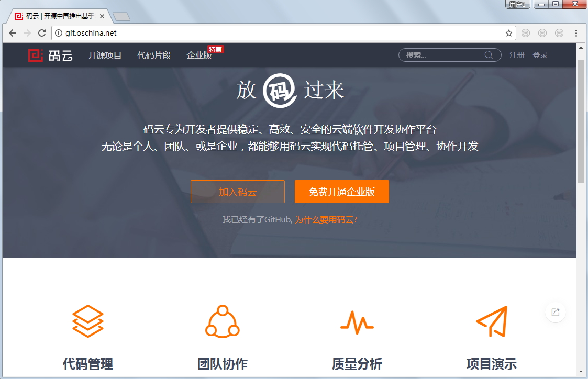Click the 项目演示 paper plane icon
This screenshot has height=379, width=588.
click(492, 321)
